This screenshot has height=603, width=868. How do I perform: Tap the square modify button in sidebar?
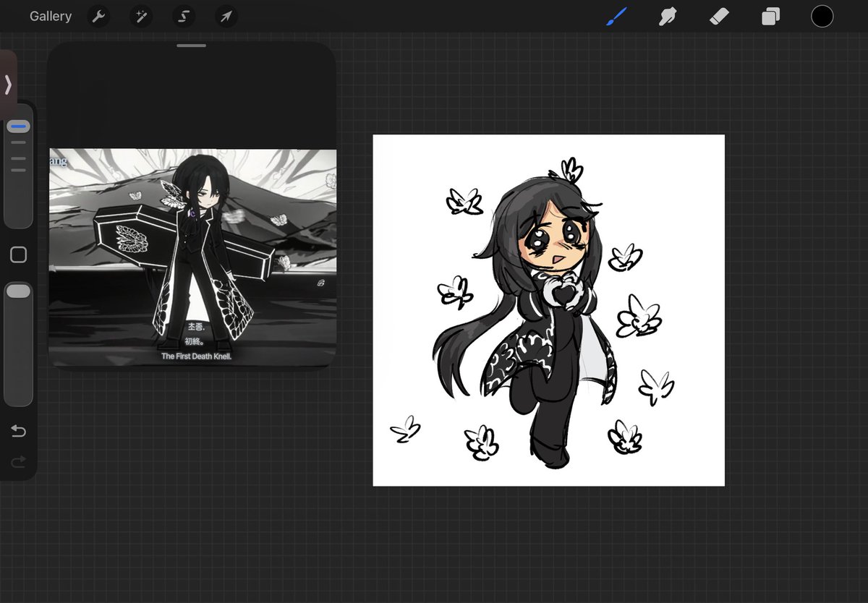[x=19, y=255]
